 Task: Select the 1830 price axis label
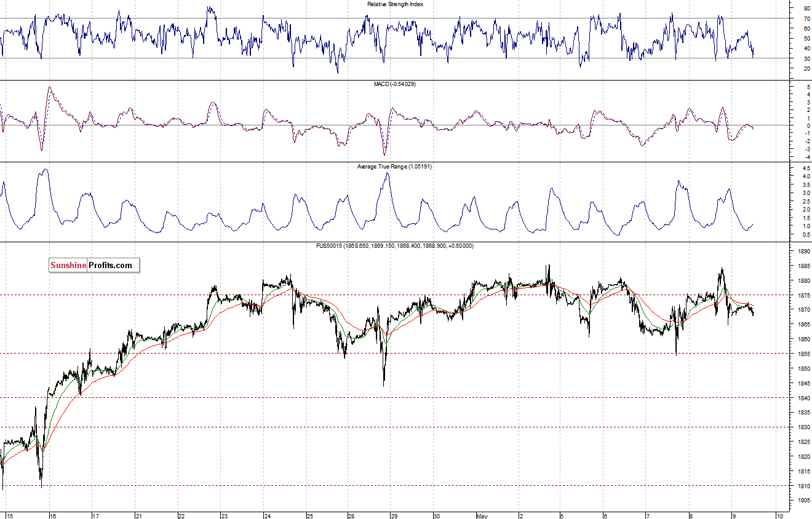[803, 427]
